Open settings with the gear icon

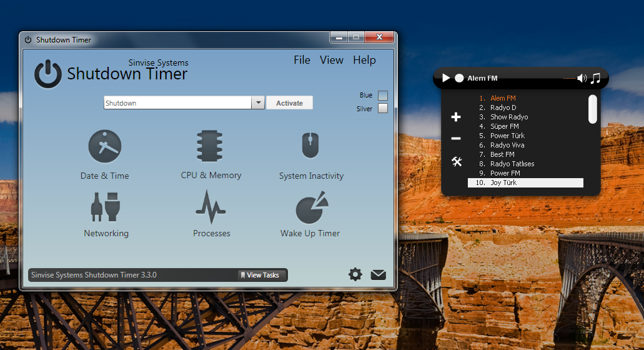pyautogui.click(x=355, y=274)
